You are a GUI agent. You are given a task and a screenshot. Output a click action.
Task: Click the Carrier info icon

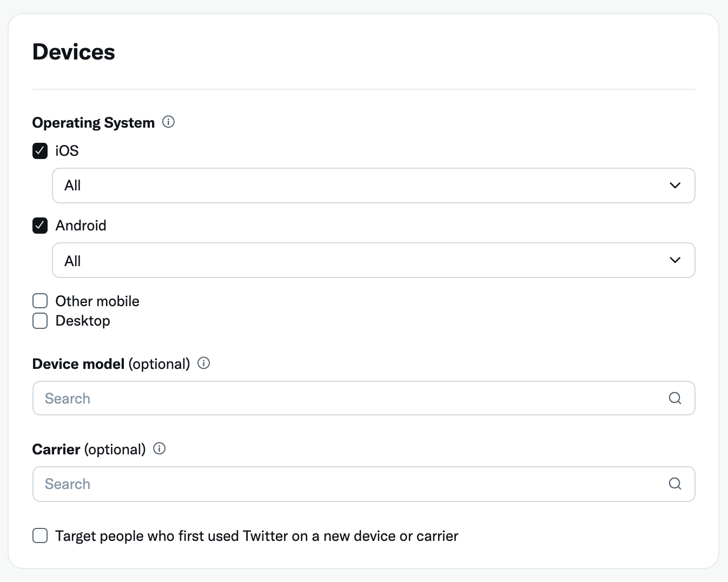(x=159, y=448)
